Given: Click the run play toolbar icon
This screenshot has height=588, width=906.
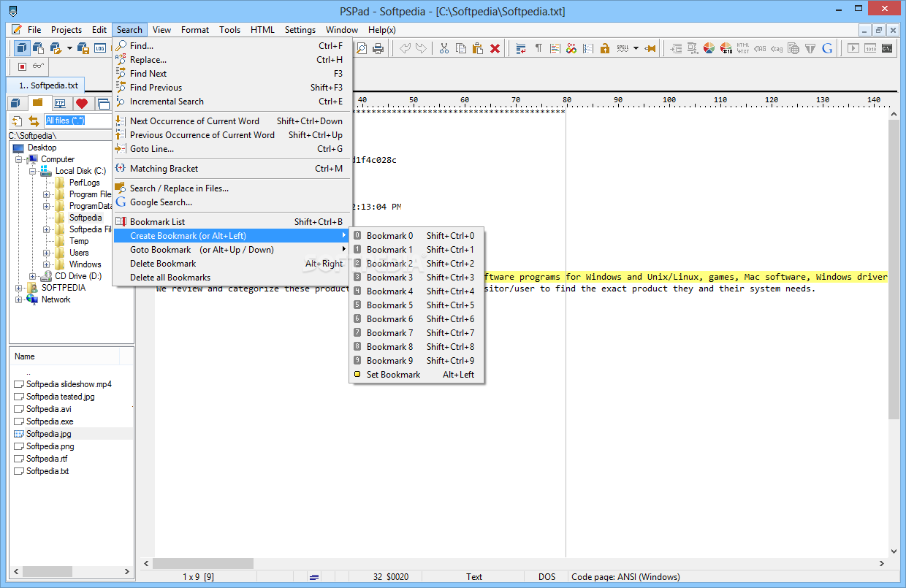Looking at the screenshot, I should [x=853, y=48].
